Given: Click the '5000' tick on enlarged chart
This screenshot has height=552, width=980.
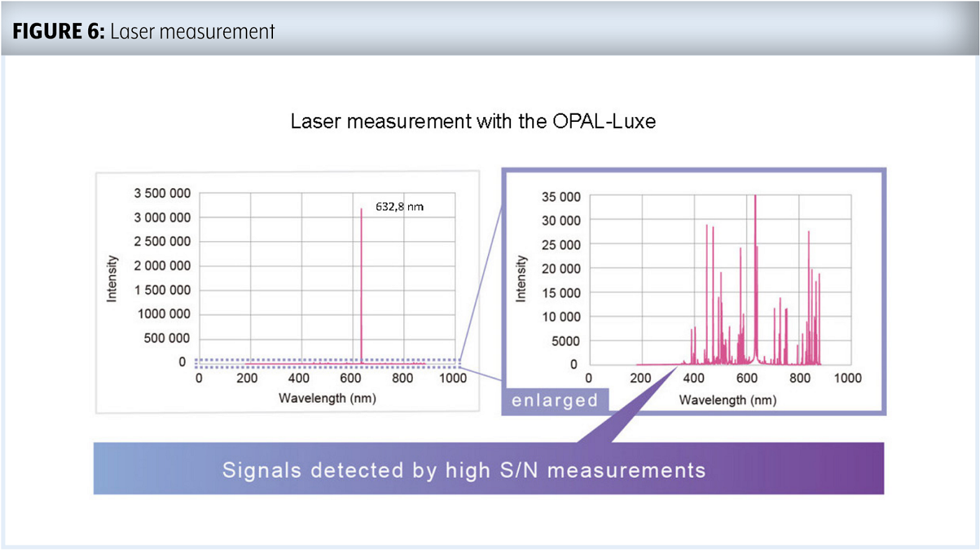Looking at the screenshot, I should [567, 341].
